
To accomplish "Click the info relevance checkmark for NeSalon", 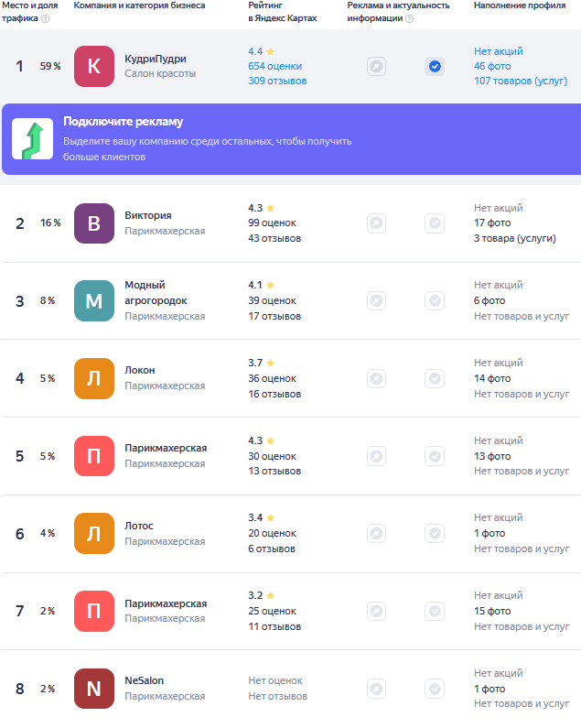I will pyautogui.click(x=435, y=689).
